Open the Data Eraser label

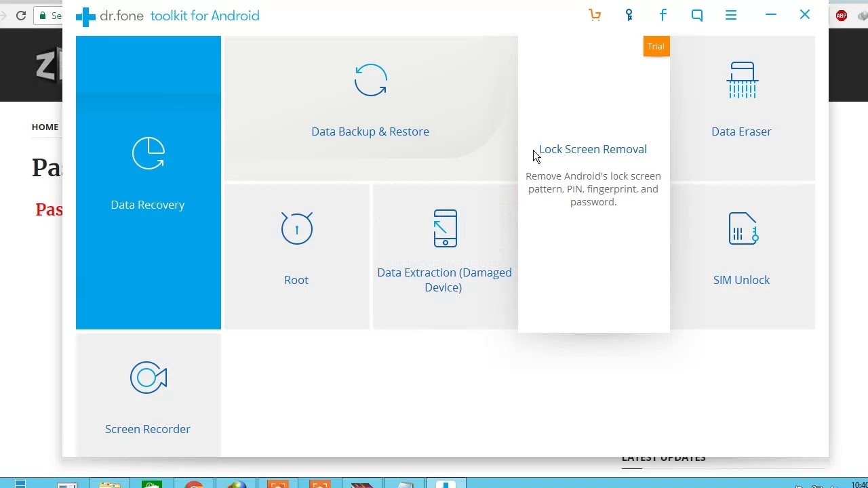click(741, 131)
